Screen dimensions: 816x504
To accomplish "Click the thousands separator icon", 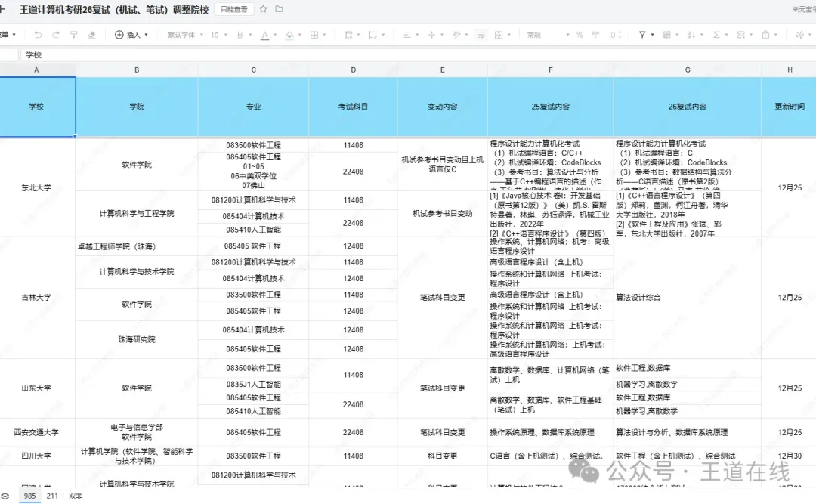I will click(595, 35).
